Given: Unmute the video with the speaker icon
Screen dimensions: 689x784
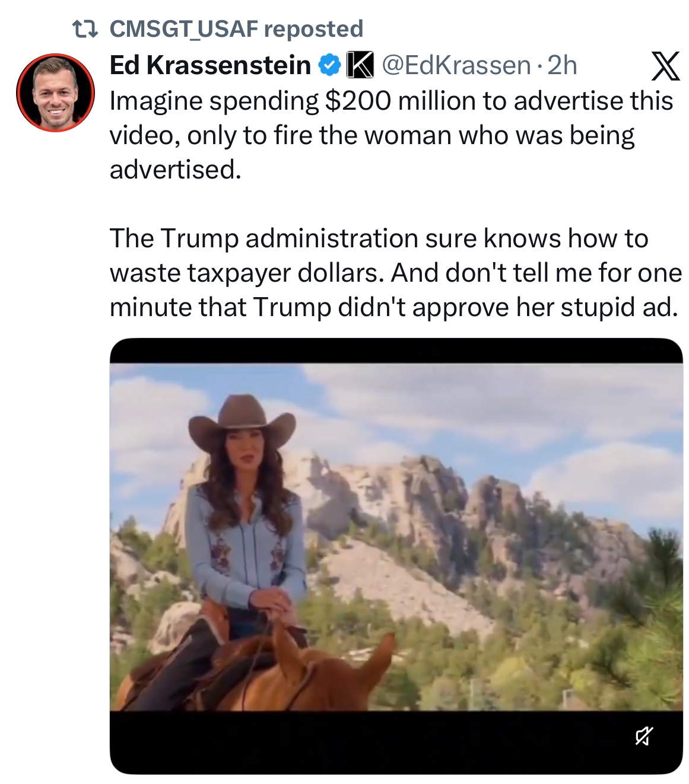Looking at the screenshot, I should point(643,736).
